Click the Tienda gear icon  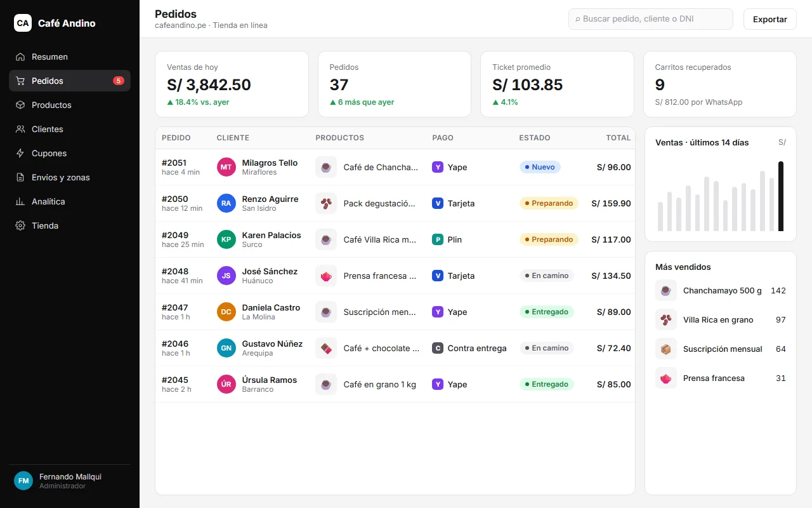(20, 225)
